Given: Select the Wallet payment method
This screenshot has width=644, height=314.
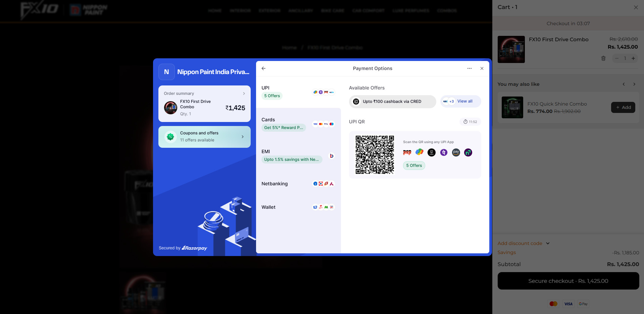Looking at the screenshot, I should click(298, 207).
